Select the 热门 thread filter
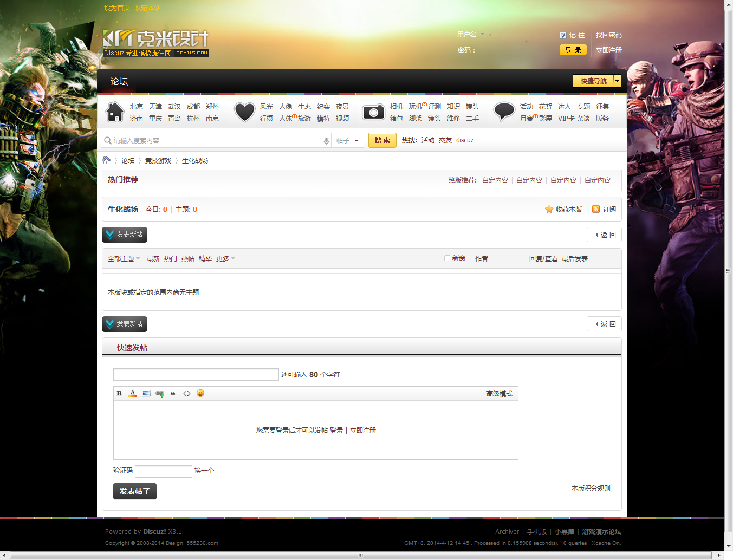This screenshot has height=560, width=733. (x=171, y=259)
